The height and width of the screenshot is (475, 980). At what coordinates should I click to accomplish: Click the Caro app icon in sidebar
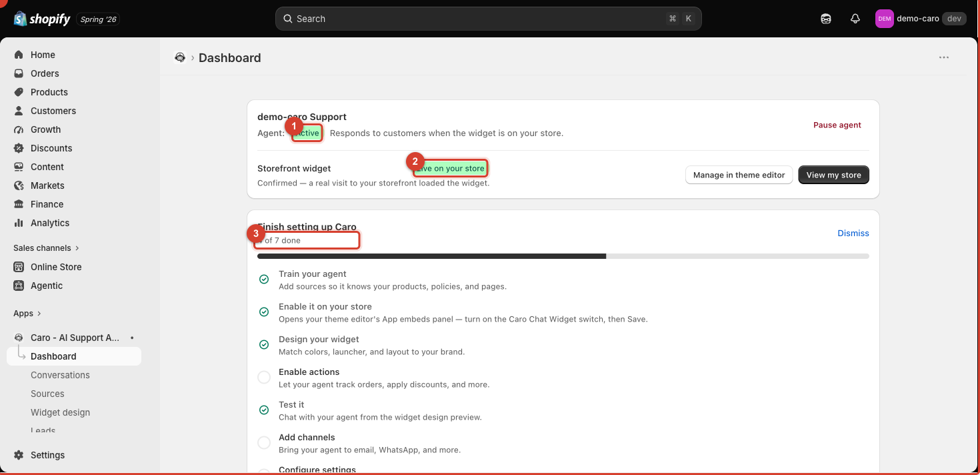tap(19, 338)
